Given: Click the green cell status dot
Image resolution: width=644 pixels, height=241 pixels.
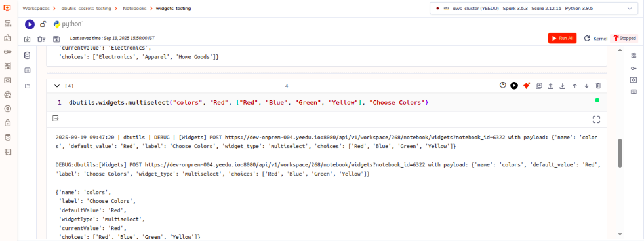Looking at the screenshot, I should point(597,100).
